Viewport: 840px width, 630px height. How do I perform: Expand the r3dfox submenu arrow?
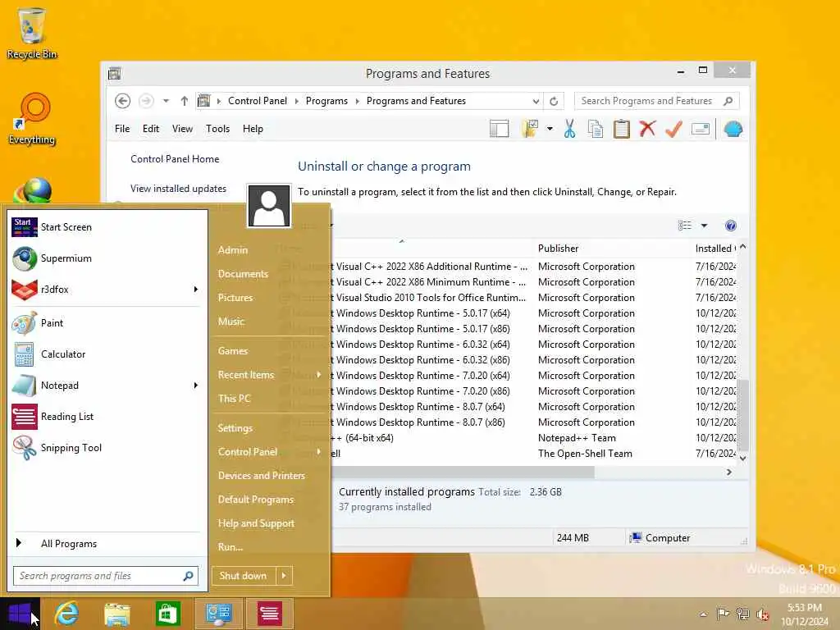point(195,290)
